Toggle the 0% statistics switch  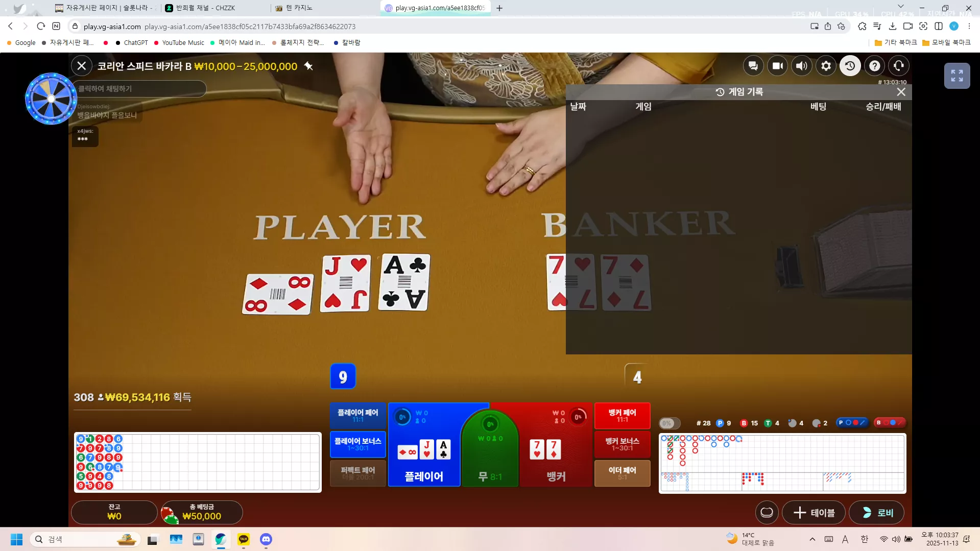(670, 423)
